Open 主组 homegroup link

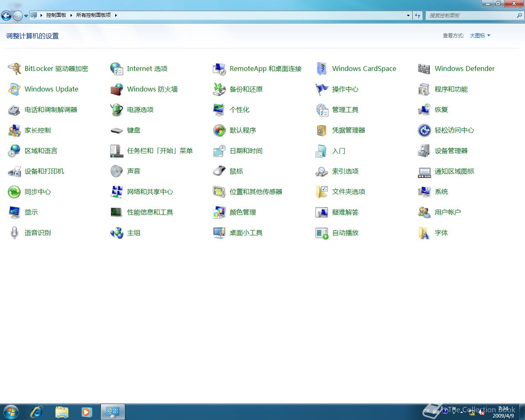pyautogui.click(x=134, y=233)
